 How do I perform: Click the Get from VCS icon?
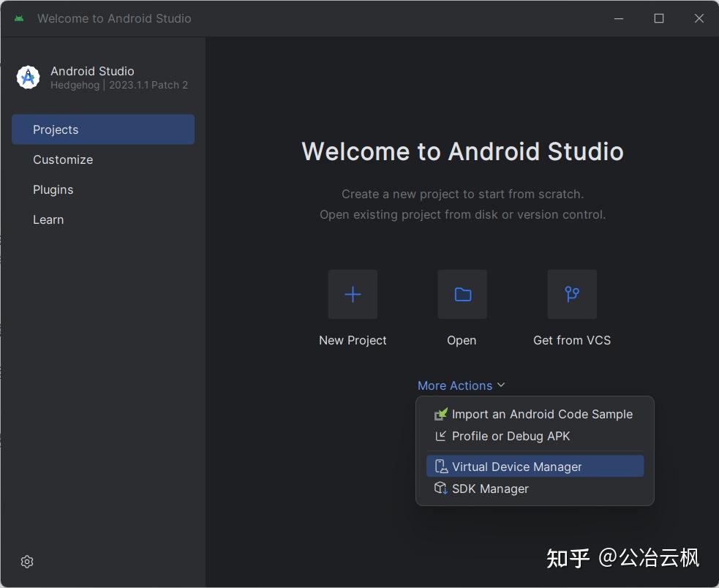[571, 294]
